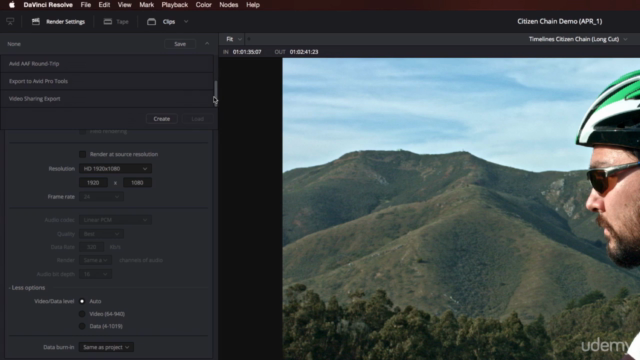Click the 1080 height input field

tap(138, 182)
